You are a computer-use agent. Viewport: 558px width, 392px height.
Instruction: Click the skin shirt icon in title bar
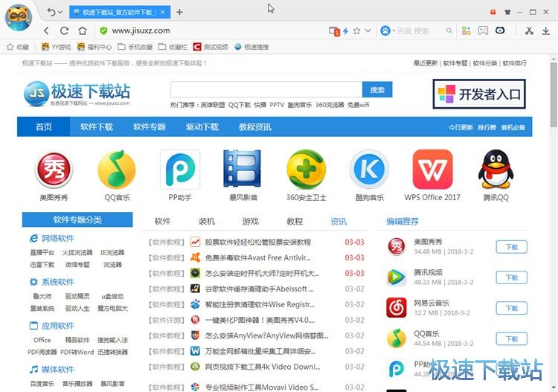(x=507, y=12)
